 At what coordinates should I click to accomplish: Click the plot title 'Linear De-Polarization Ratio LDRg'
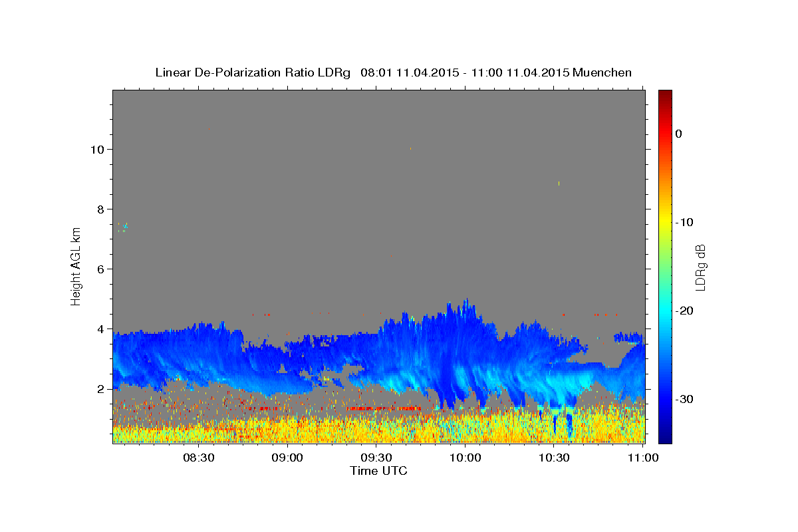point(253,72)
